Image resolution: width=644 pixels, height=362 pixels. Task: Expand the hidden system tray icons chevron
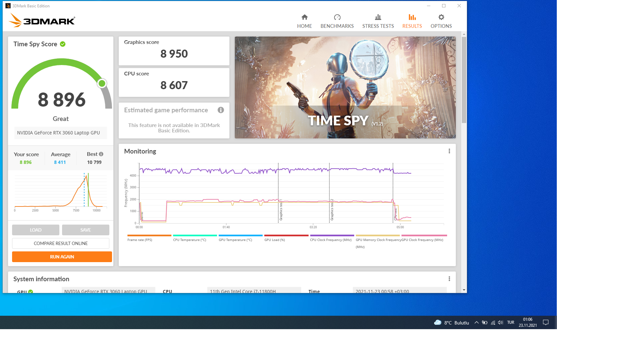[x=476, y=322]
